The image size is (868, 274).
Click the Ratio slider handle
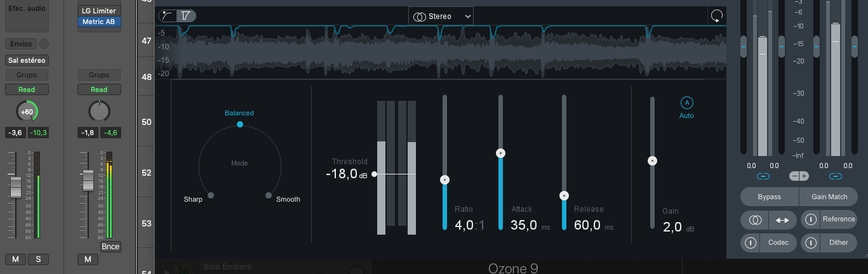(445, 180)
